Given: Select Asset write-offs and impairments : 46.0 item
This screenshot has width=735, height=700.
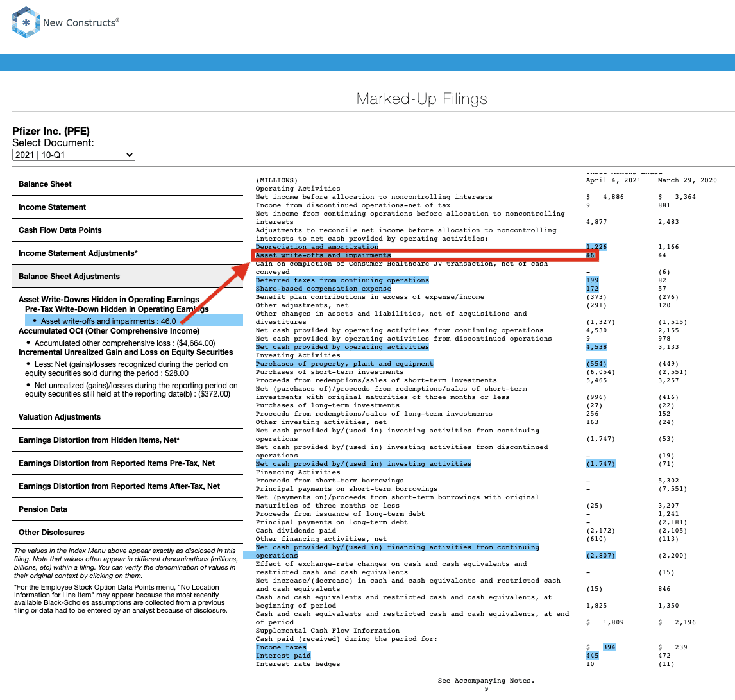Looking at the screenshot, I should [x=133, y=321].
